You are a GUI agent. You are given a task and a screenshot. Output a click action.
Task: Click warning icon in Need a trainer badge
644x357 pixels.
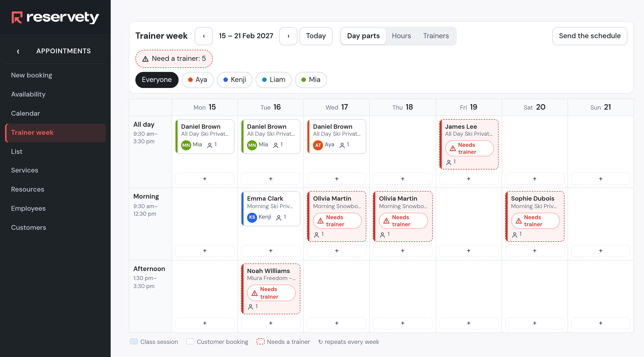point(145,59)
